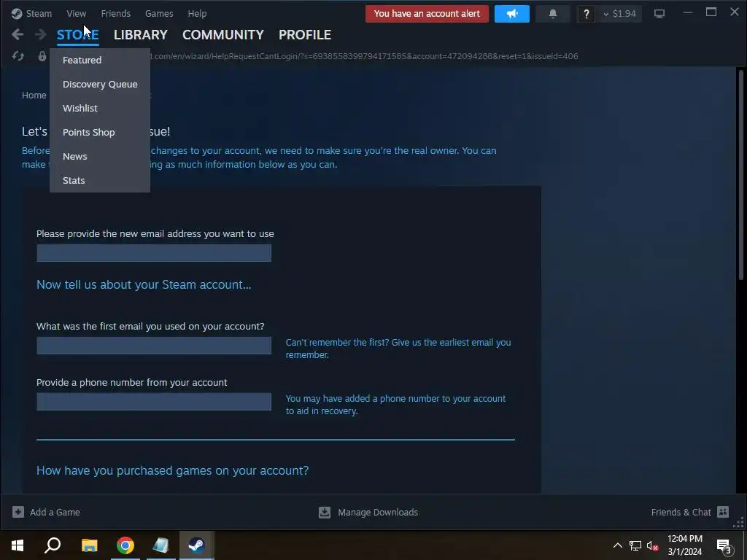Click the Steam taskbar icon
The image size is (747, 560).
pyautogui.click(x=196, y=545)
